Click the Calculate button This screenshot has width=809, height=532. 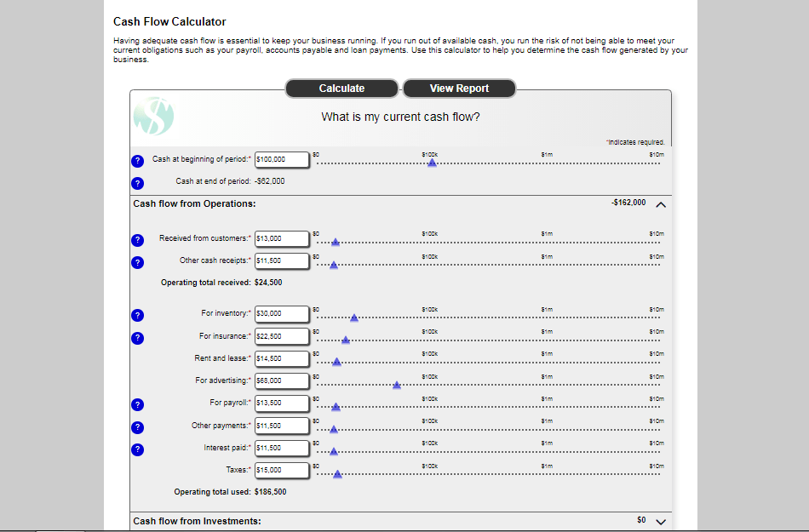pyautogui.click(x=341, y=89)
